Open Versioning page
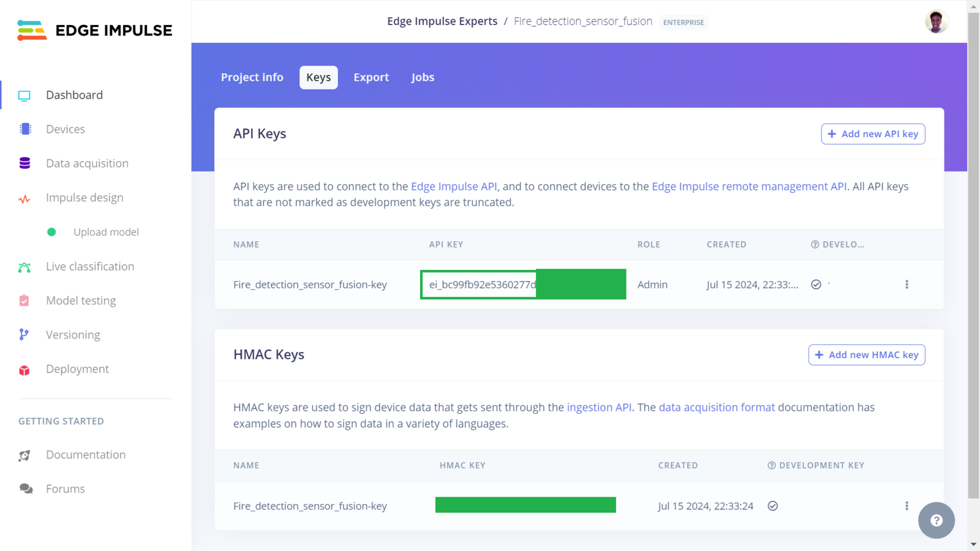The height and width of the screenshot is (551, 980). (x=73, y=335)
